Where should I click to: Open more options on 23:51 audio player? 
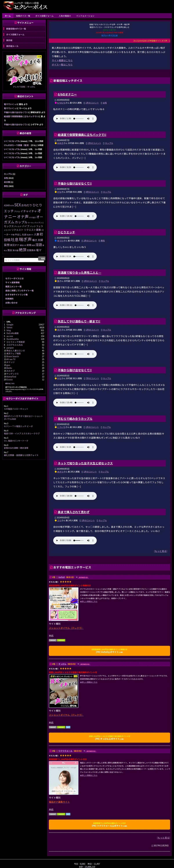pyautogui.click(x=93, y=354)
